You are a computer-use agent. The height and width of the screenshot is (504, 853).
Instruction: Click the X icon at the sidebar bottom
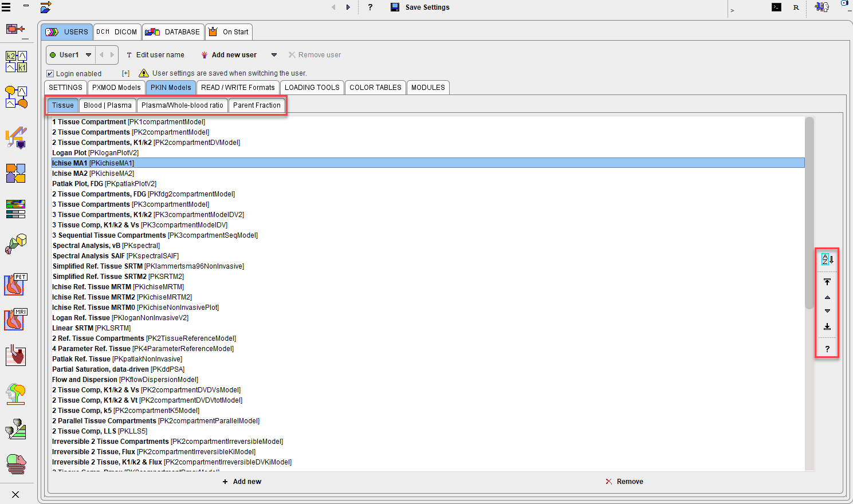(15, 494)
